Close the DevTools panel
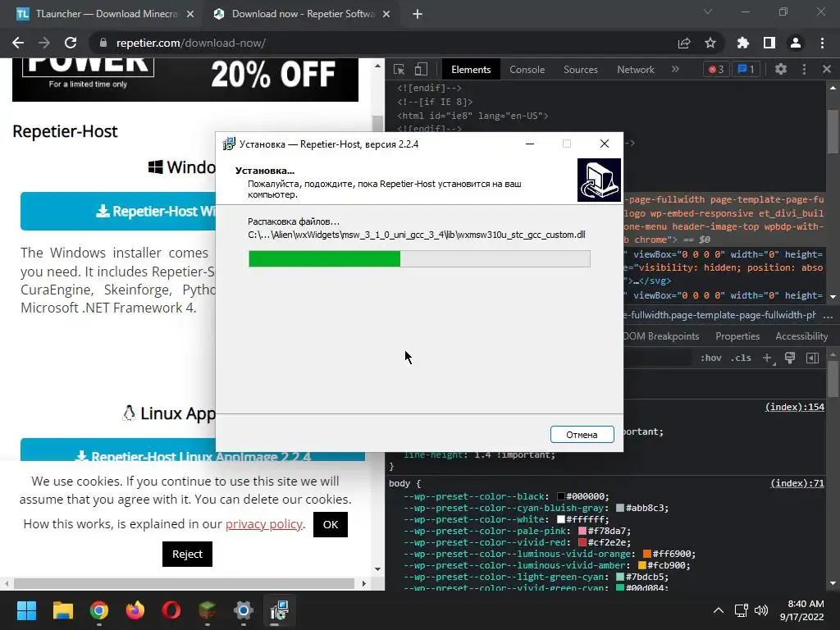The image size is (840, 630). click(827, 69)
